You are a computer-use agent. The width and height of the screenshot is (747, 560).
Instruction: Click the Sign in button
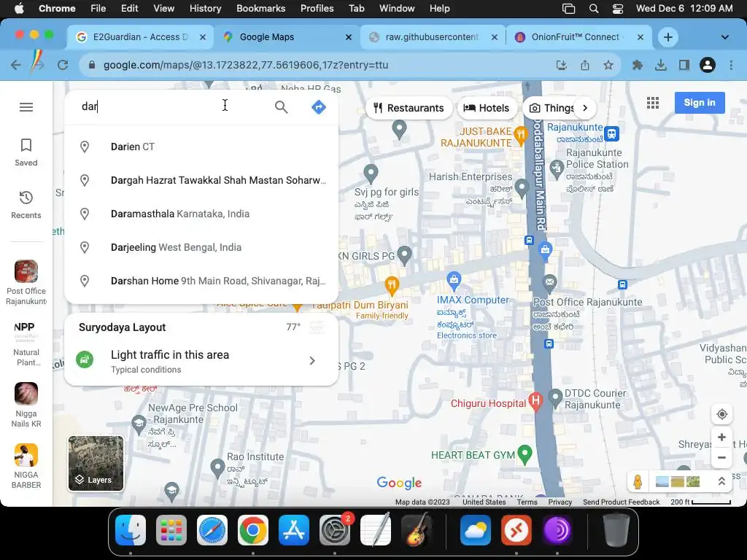click(700, 103)
